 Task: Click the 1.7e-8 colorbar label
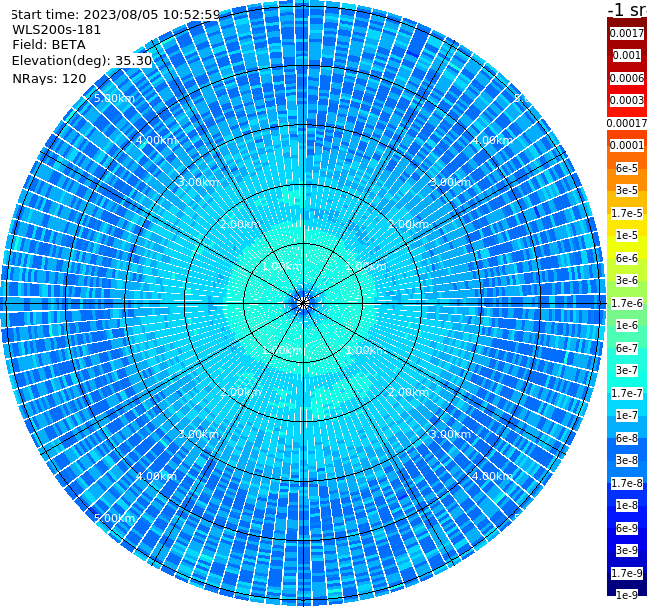pyautogui.click(x=627, y=483)
